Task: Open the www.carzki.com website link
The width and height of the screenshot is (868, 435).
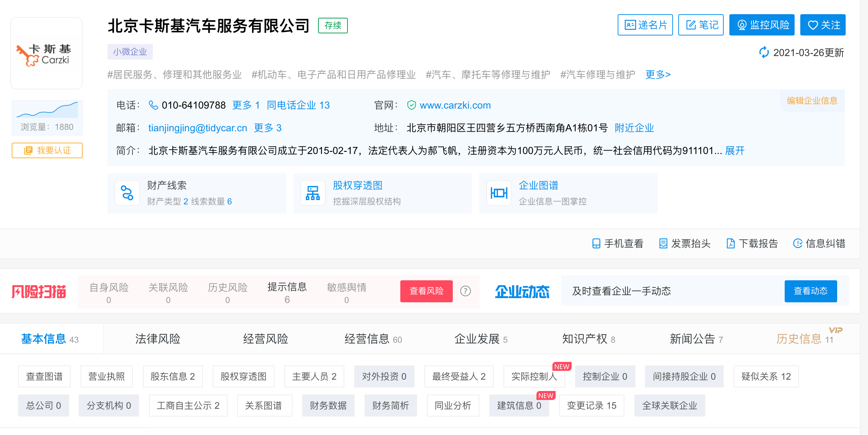Action: 455,105
